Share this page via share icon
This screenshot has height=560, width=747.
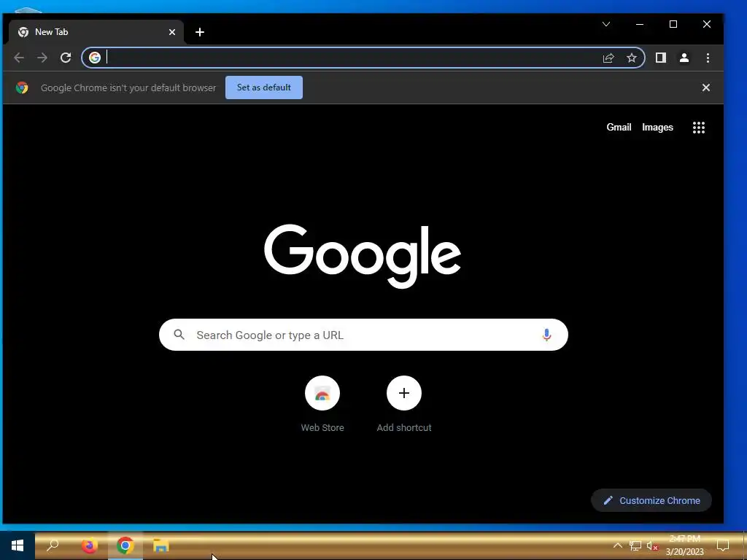pos(608,58)
